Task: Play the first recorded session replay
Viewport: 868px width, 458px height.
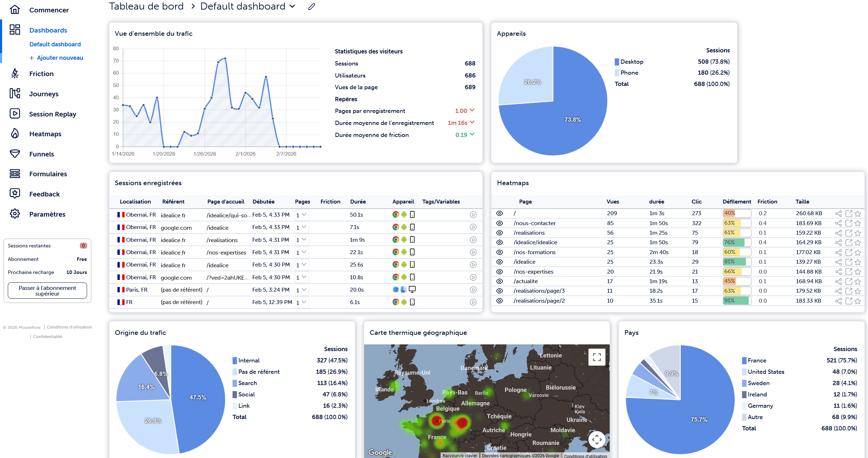Action: pyautogui.click(x=473, y=214)
